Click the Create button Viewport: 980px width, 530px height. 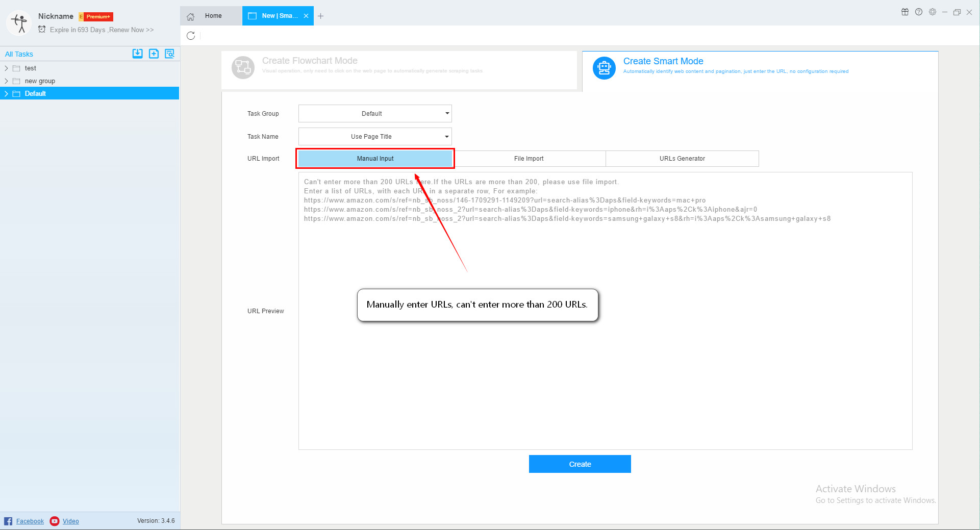(580, 464)
